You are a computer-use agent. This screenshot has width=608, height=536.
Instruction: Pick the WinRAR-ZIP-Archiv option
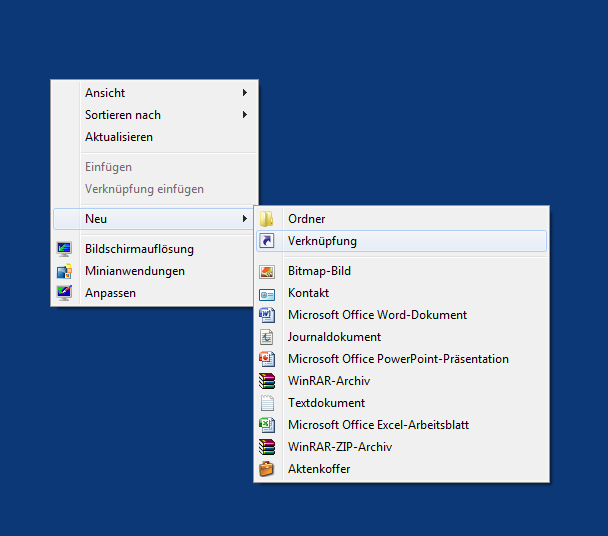click(339, 447)
